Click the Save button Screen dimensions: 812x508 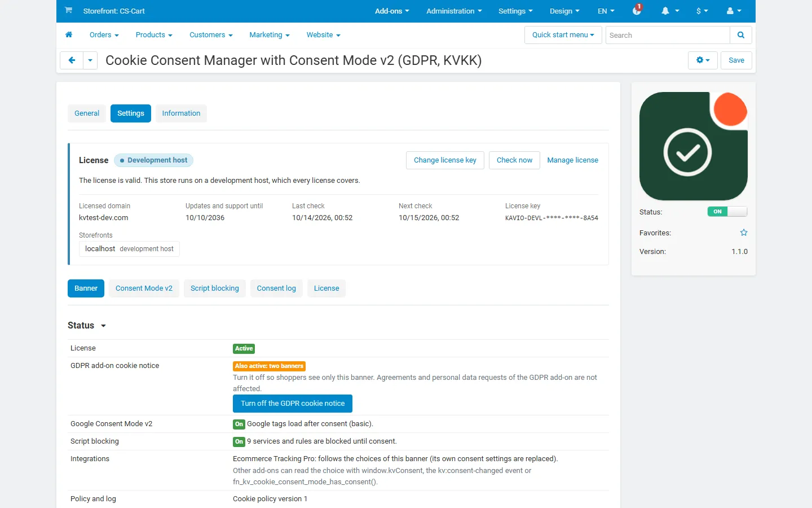736,60
